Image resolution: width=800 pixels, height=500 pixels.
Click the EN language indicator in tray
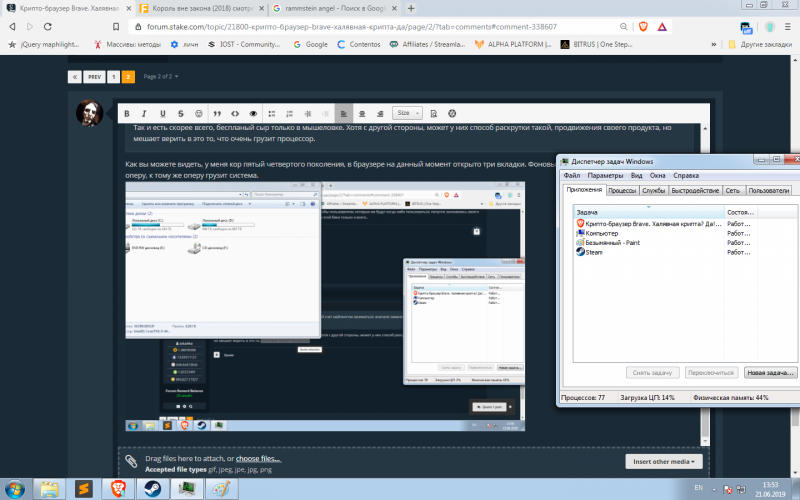click(x=698, y=488)
